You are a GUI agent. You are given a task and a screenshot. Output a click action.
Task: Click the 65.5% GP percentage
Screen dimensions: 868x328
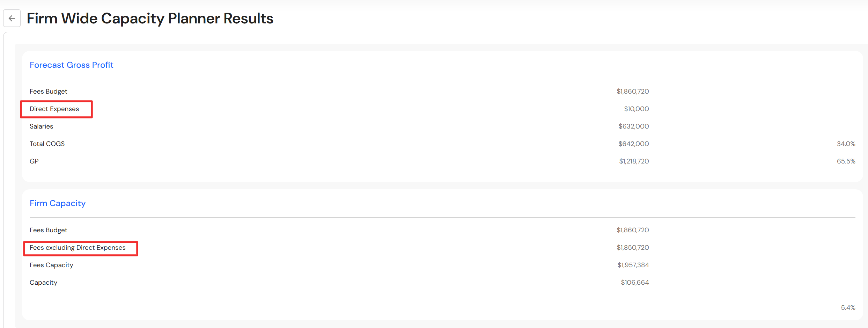pyautogui.click(x=846, y=161)
